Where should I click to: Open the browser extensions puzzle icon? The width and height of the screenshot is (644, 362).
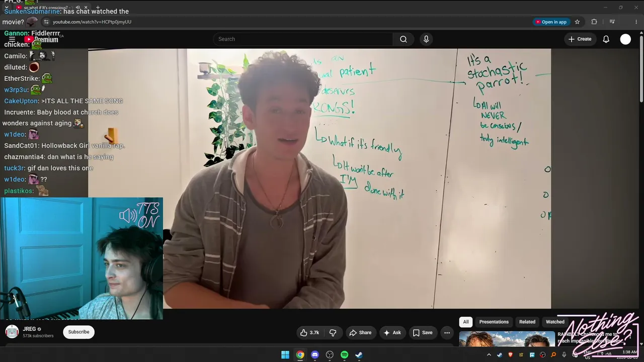[x=594, y=22]
